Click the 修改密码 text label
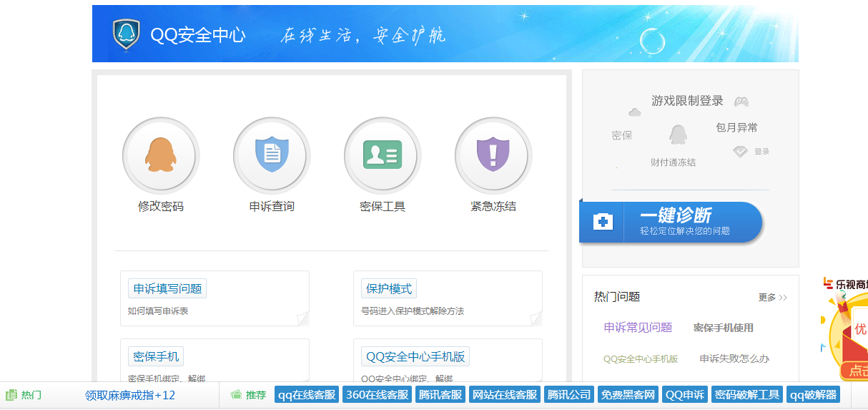This screenshot has width=868, height=410. tap(161, 207)
